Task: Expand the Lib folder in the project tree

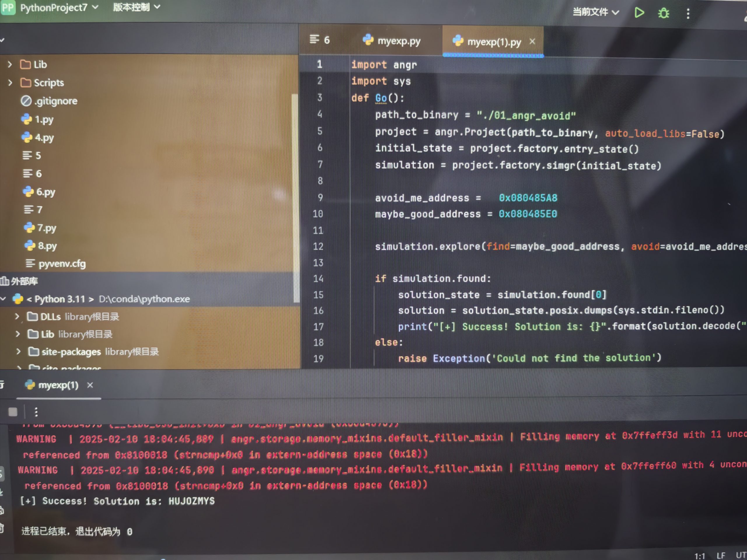Action: point(10,64)
